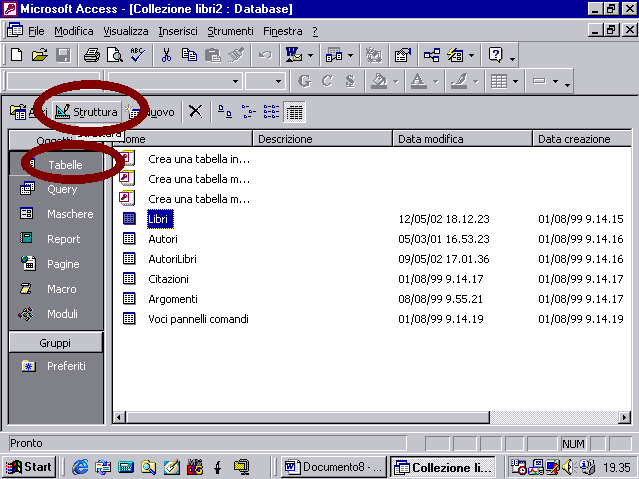The image size is (639, 479).
Task: Open the Modifica menu
Action: coord(74,31)
